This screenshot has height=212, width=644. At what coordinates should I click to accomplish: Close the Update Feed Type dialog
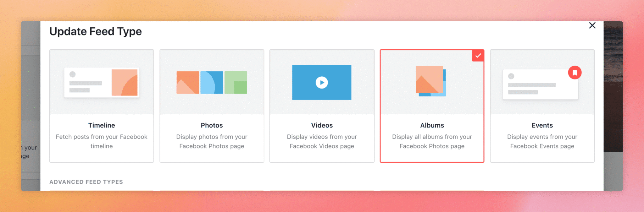tap(592, 25)
